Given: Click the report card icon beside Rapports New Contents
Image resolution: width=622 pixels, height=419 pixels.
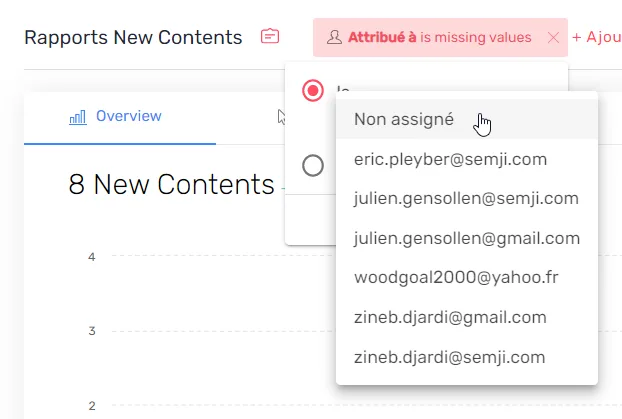Looking at the screenshot, I should coord(270,37).
